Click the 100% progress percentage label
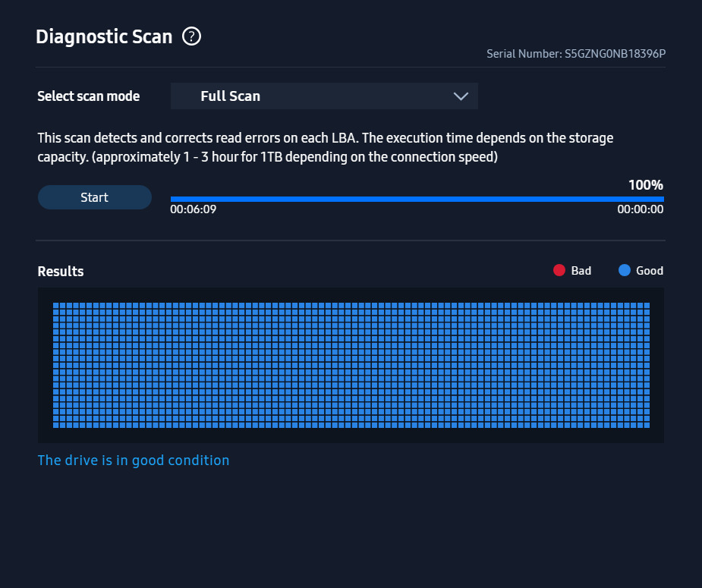 pos(646,185)
